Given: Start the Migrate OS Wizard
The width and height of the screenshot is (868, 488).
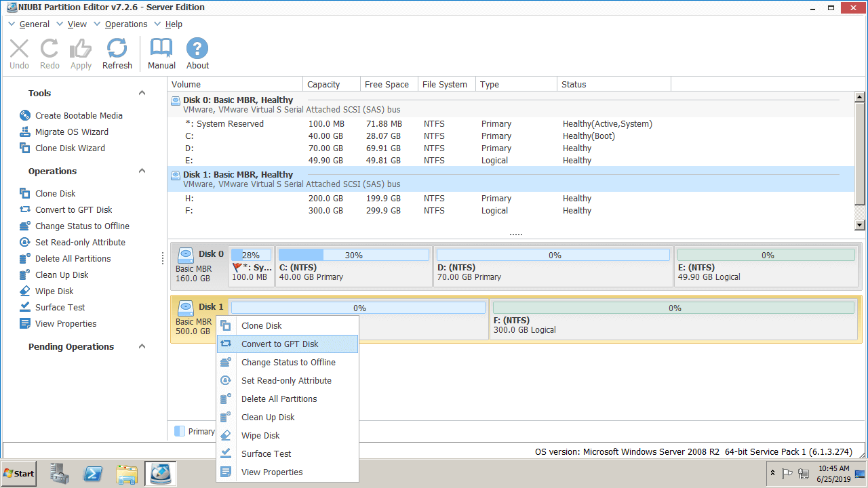Looking at the screenshot, I should click(71, 132).
